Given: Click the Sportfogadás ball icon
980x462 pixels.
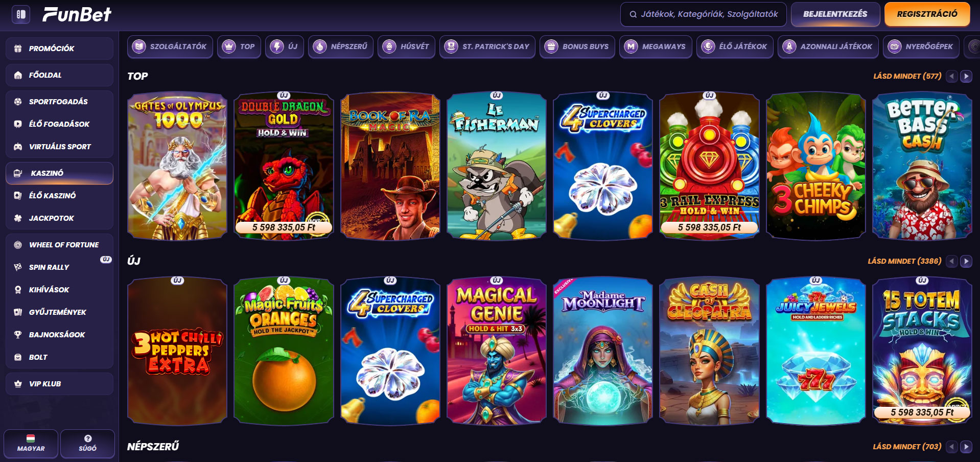Looking at the screenshot, I should click(18, 102).
